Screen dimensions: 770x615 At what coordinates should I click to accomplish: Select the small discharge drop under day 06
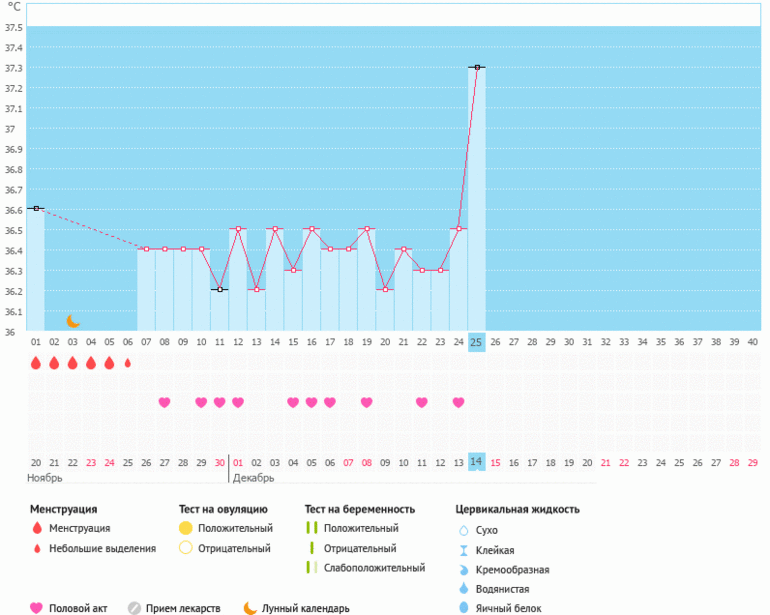[127, 363]
